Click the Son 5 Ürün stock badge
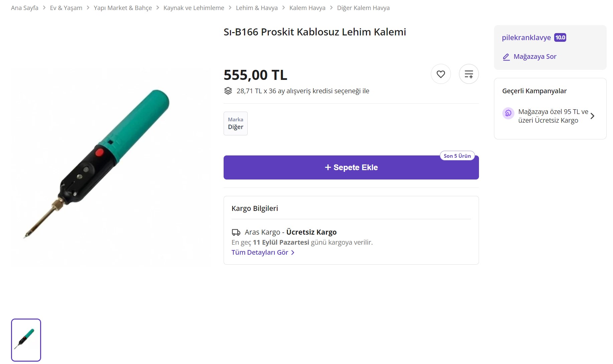The width and height of the screenshot is (613, 364). point(457,155)
